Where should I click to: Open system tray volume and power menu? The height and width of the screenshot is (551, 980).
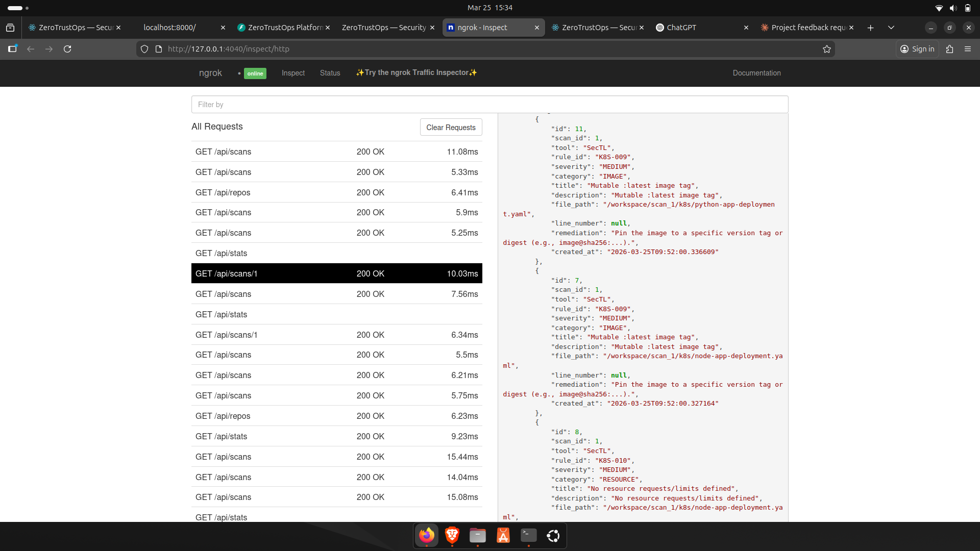[953, 8]
